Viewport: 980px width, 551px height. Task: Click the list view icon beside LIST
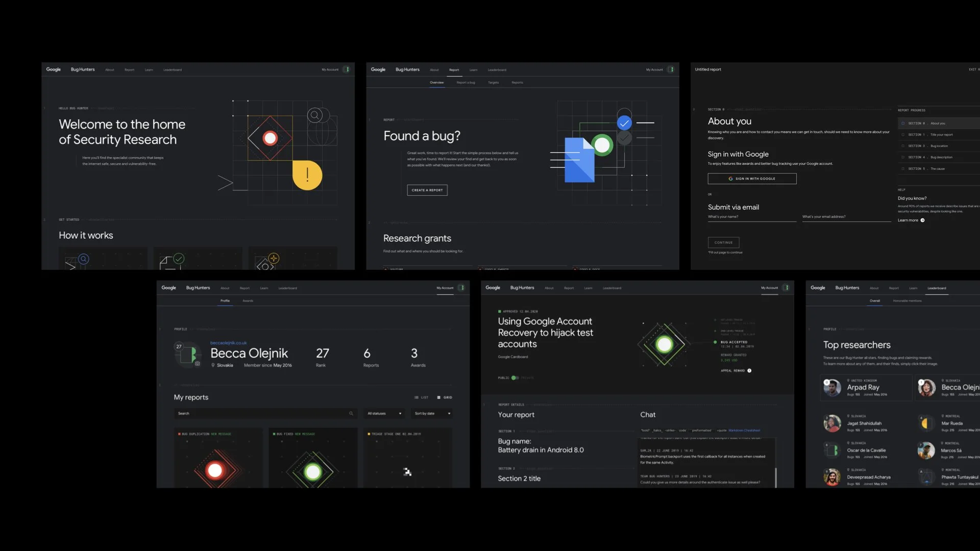pos(416,397)
